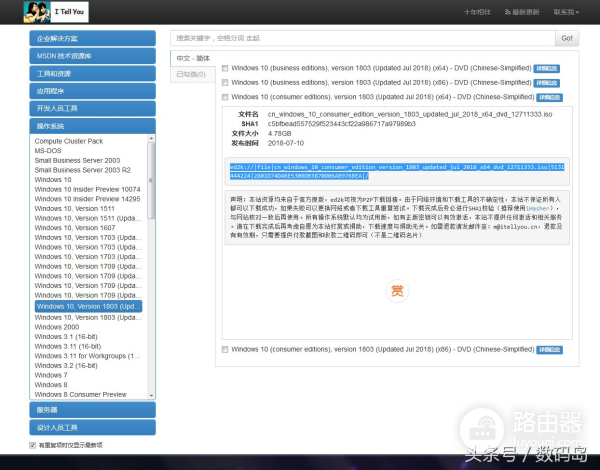Click the search keyword input field

pos(361,38)
